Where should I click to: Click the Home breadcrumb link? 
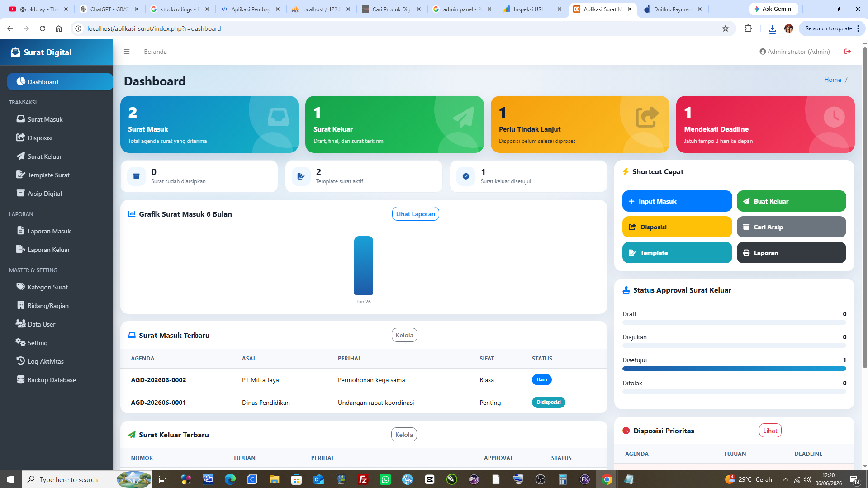832,80
